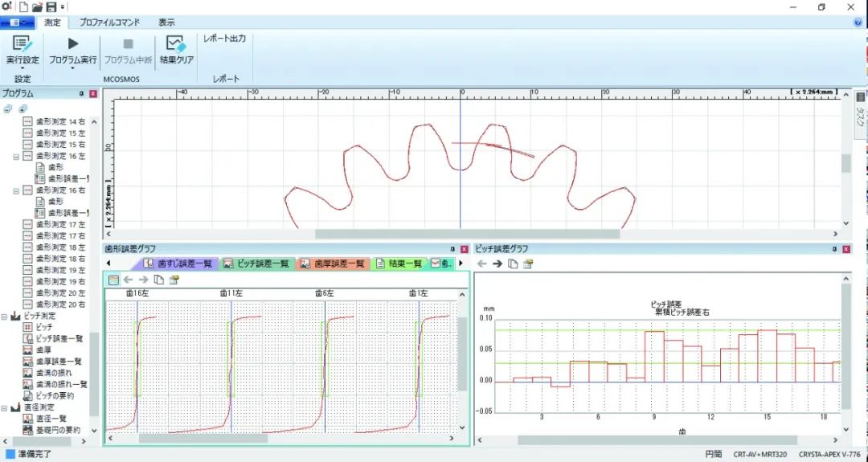868x462 pixels.
Task: Click horizontal scrollbar under gear profile view
Action: (x=467, y=234)
